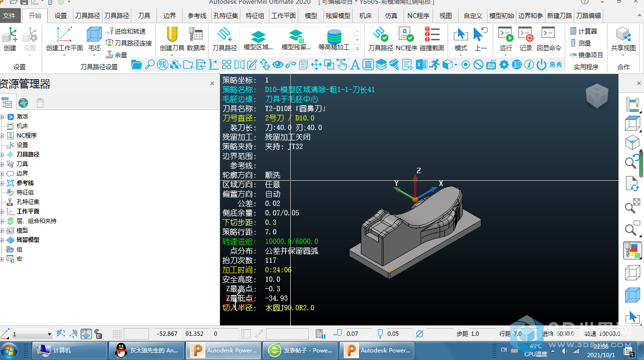Click the 记录 record macro icon

tap(526, 38)
